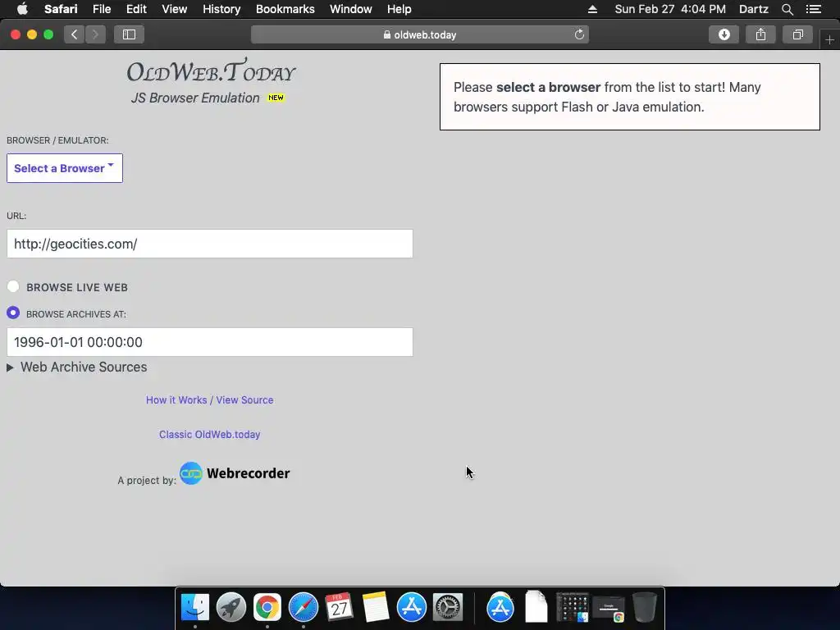
Task: Open Finder from the Dock
Action: click(195, 608)
